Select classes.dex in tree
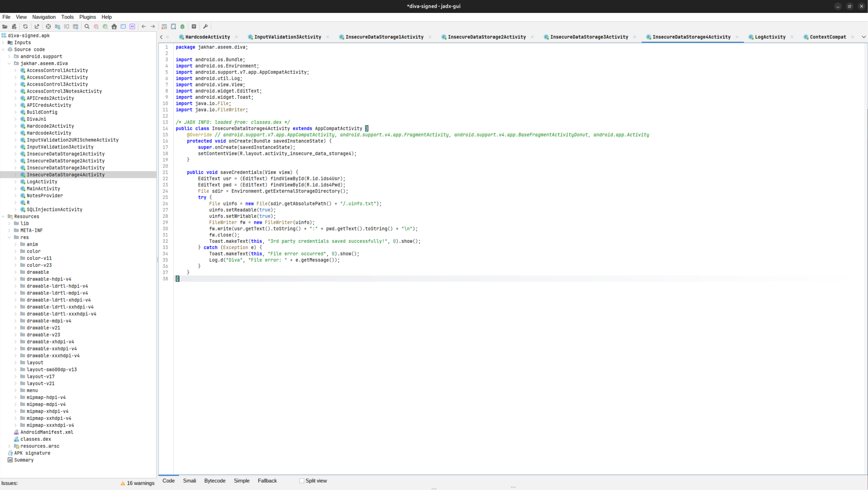The width and height of the screenshot is (868, 490). [x=36, y=439]
